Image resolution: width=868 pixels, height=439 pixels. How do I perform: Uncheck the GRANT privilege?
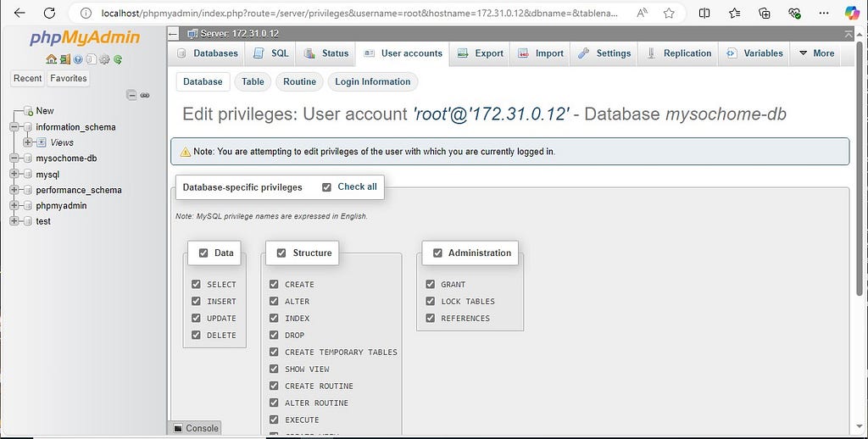coord(430,284)
